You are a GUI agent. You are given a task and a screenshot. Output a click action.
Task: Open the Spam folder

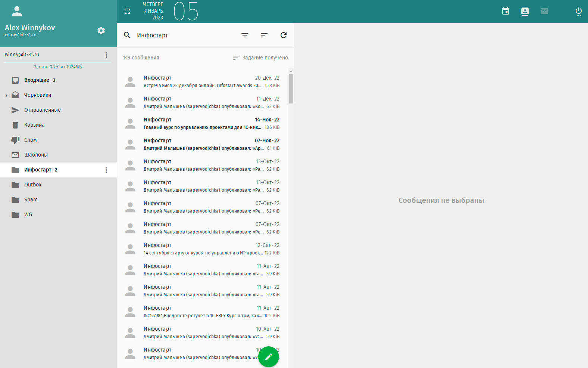point(58,200)
